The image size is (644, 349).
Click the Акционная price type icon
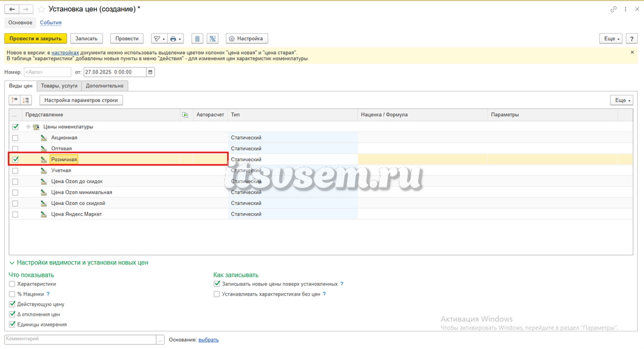coord(43,138)
